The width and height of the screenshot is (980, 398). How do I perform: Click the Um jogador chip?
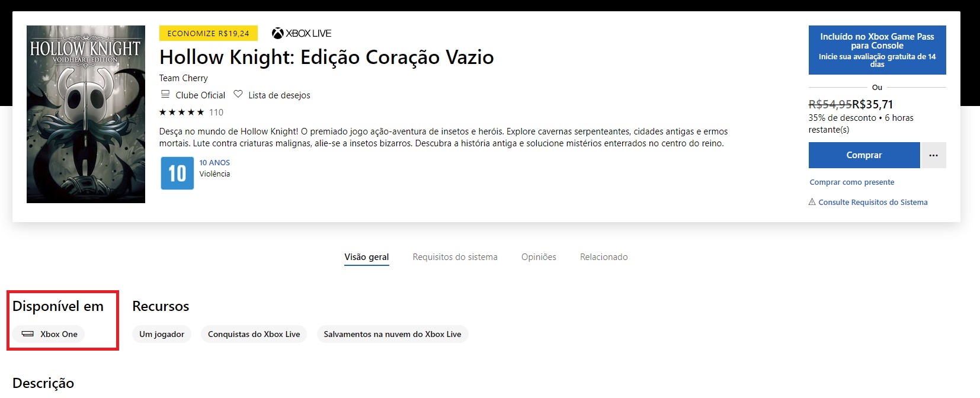(162, 334)
